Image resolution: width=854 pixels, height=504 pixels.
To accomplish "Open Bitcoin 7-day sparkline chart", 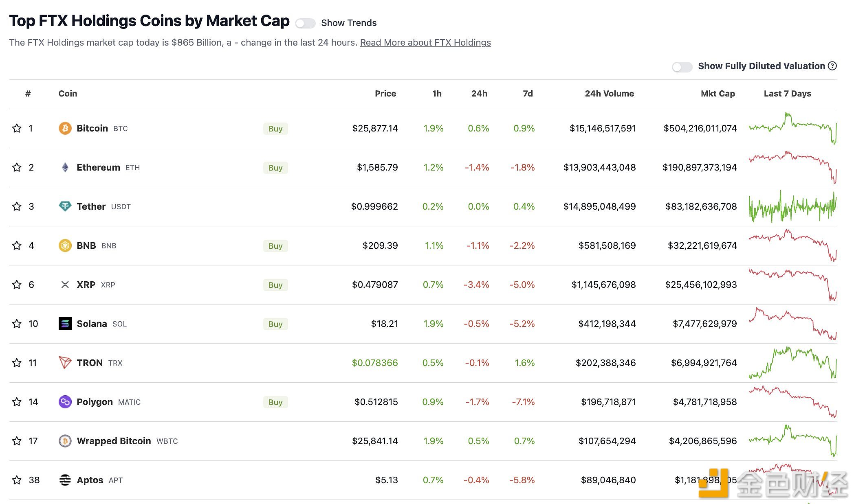I will pos(792,128).
